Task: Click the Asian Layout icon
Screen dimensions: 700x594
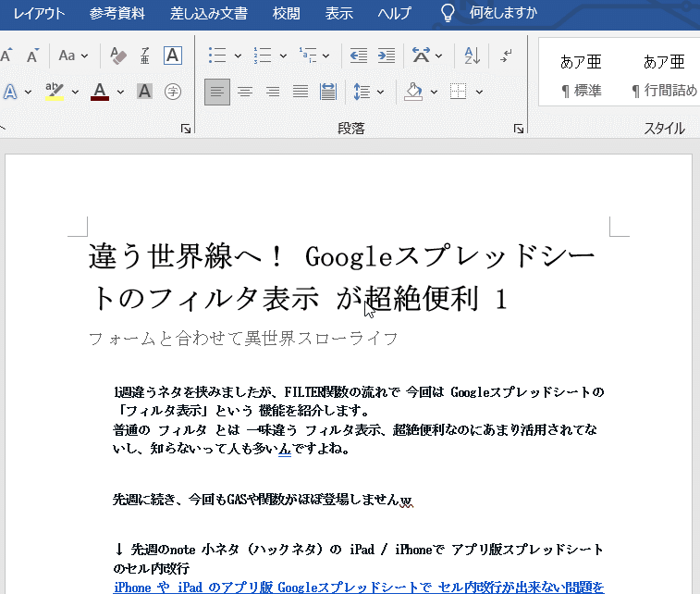Action: (421, 56)
